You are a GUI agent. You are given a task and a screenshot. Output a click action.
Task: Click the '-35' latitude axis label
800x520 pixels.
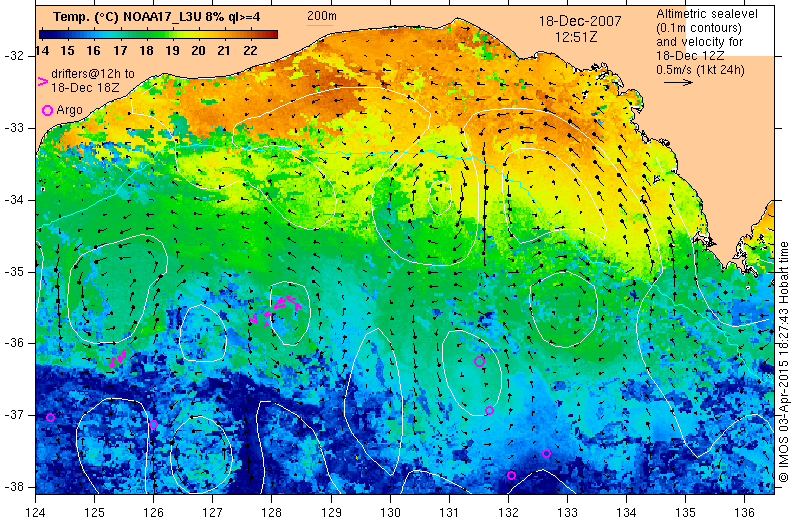[14, 272]
